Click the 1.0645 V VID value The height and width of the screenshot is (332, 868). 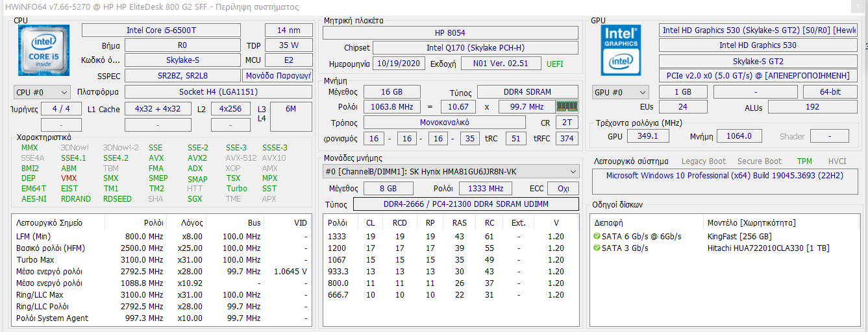(x=290, y=272)
